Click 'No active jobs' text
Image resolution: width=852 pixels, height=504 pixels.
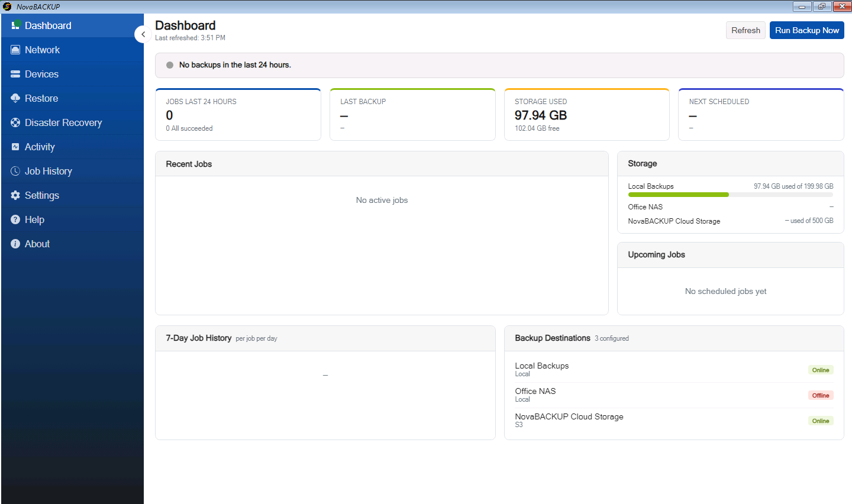tap(382, 200)
